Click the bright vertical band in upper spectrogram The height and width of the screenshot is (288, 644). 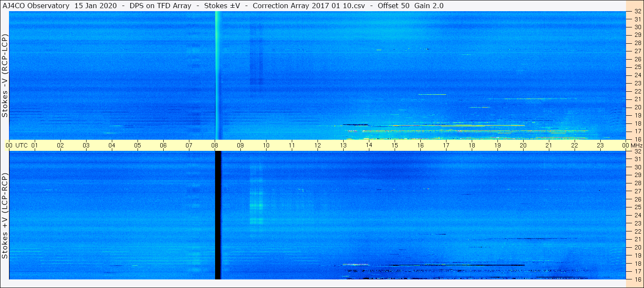pos(218,75)
